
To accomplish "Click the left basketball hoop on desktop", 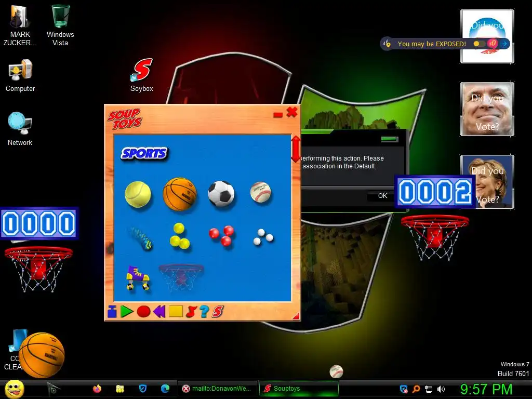I will coord(38,269).
